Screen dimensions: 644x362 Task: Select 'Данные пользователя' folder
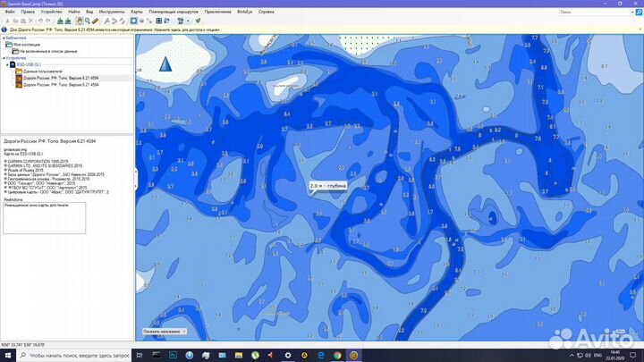coord(43,72)
